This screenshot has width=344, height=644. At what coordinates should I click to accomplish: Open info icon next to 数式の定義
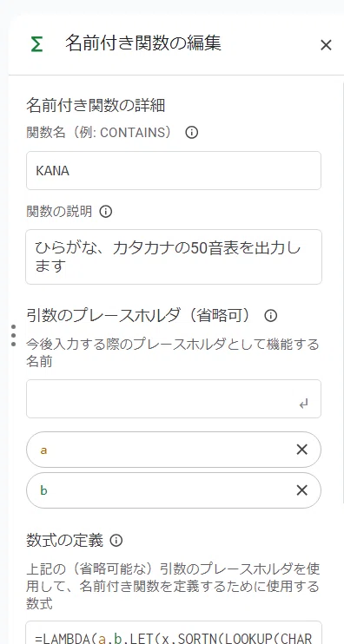[116, 541]
